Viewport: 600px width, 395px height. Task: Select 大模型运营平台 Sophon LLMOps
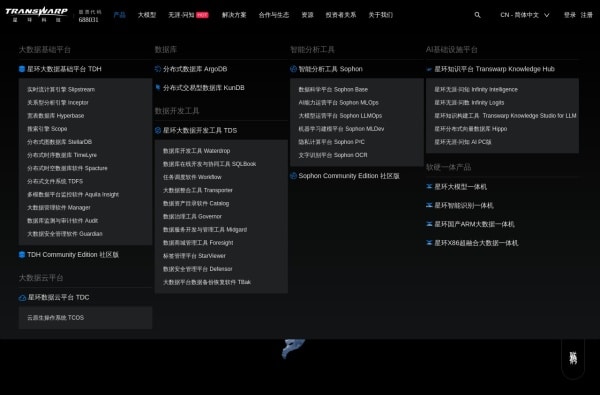point(340,116)
